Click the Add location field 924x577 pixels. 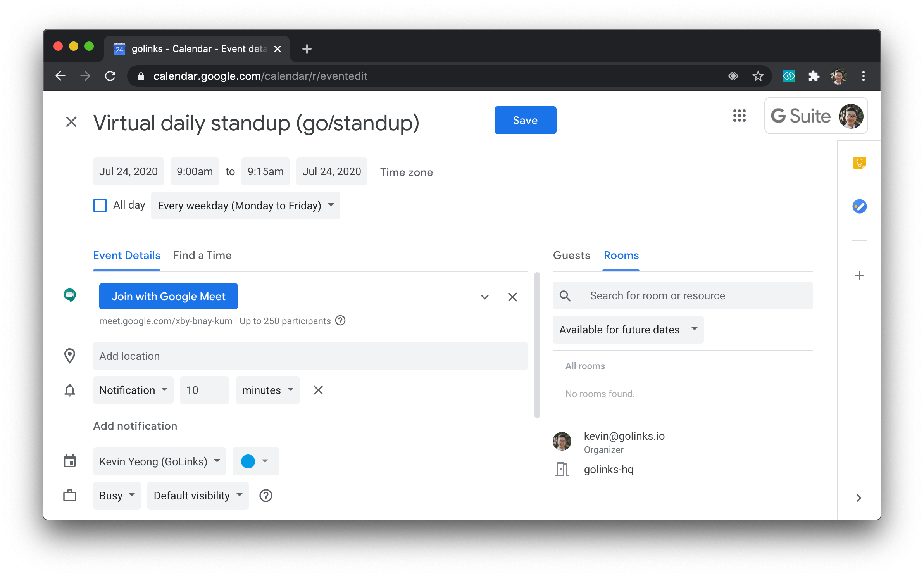coord(310,356)
